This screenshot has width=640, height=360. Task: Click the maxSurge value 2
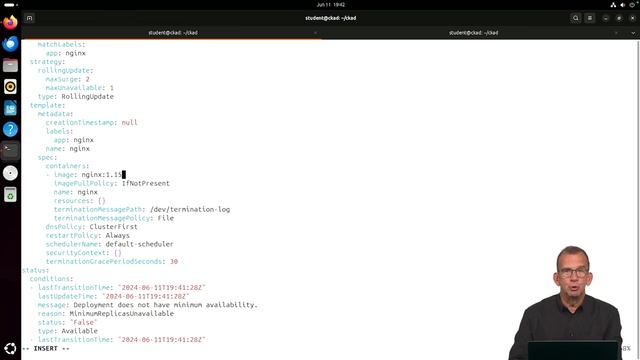[x=87, y=79]
